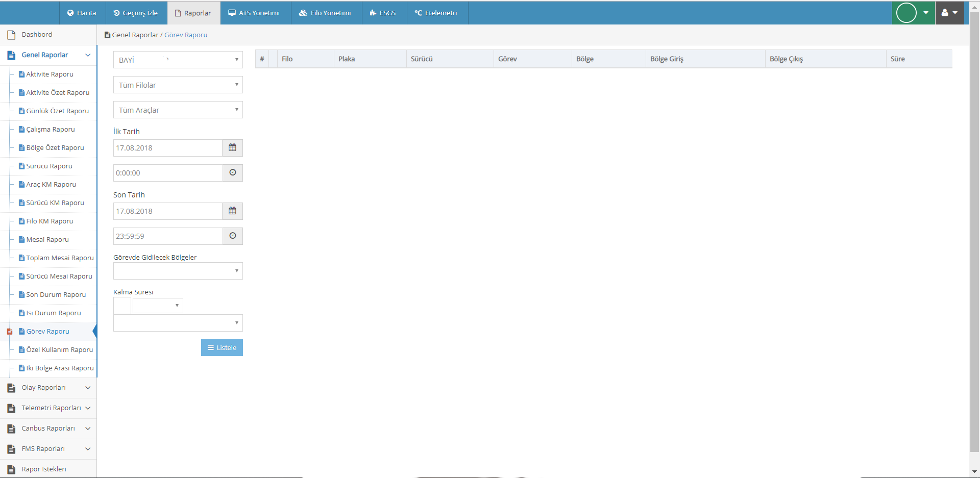Image resolution: width=980 pixels, height=478 pixels.
Task: Click İlk Tarih date field
Action: tap(168, 148)
